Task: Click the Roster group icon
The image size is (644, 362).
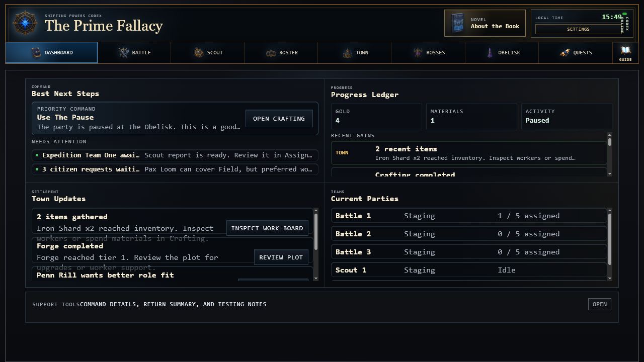Action: tap(271, 53)
